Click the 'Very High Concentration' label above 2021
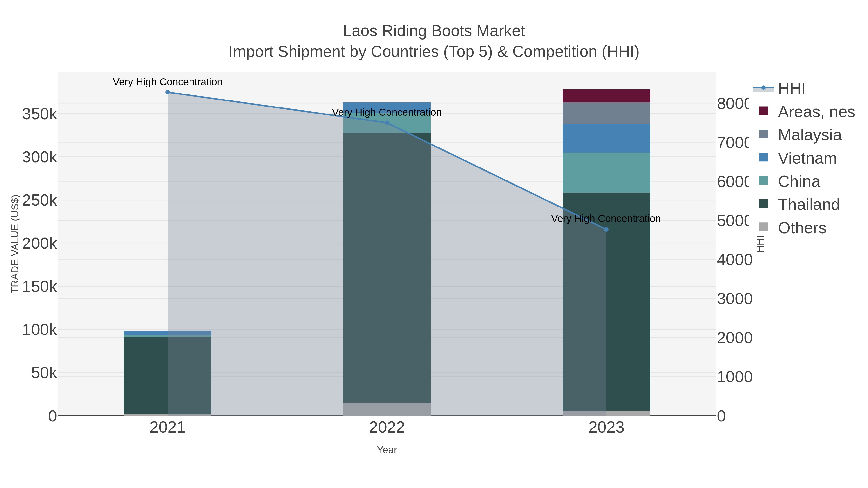 tap(168, 82)
